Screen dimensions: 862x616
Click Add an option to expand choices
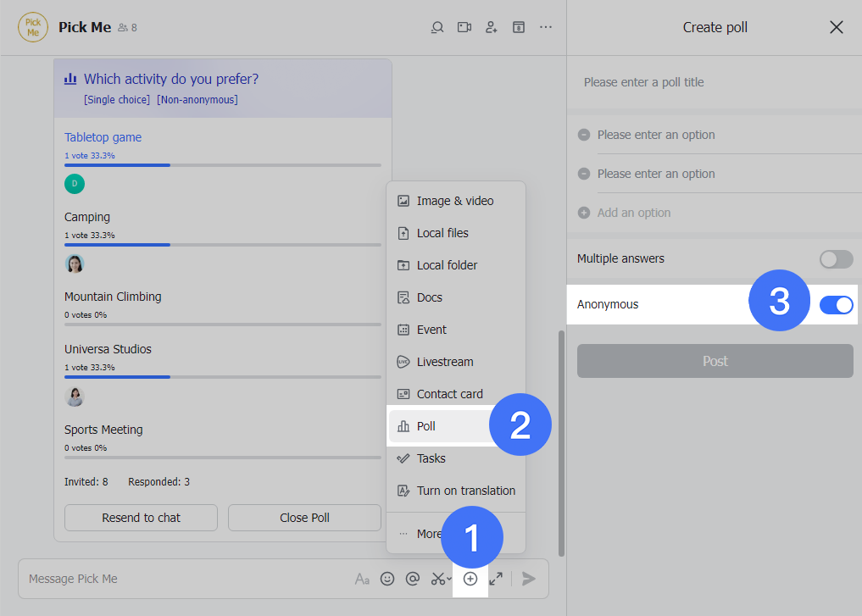tap(633, 213)
